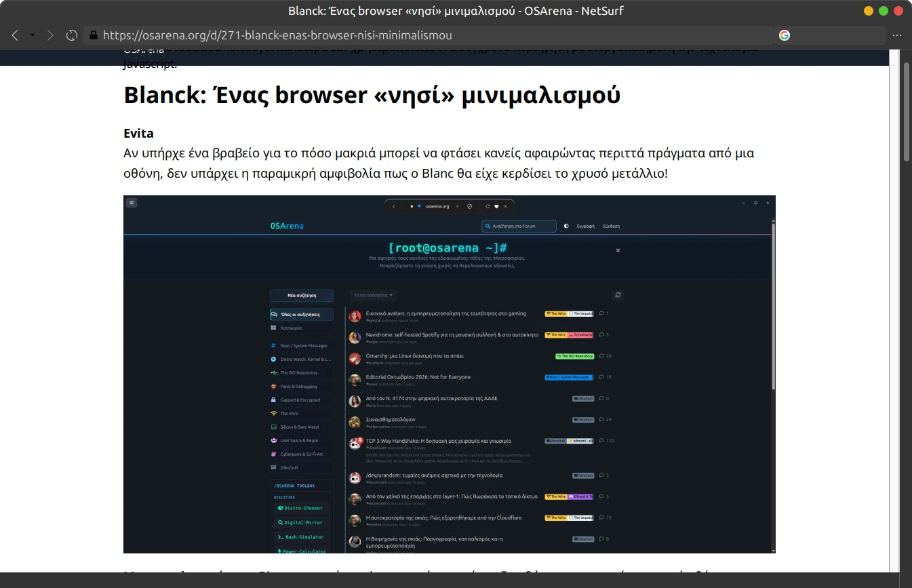Close the NetSurf window with the red button
The height and width of the screenshot is (588, 912).
point(898,11)
